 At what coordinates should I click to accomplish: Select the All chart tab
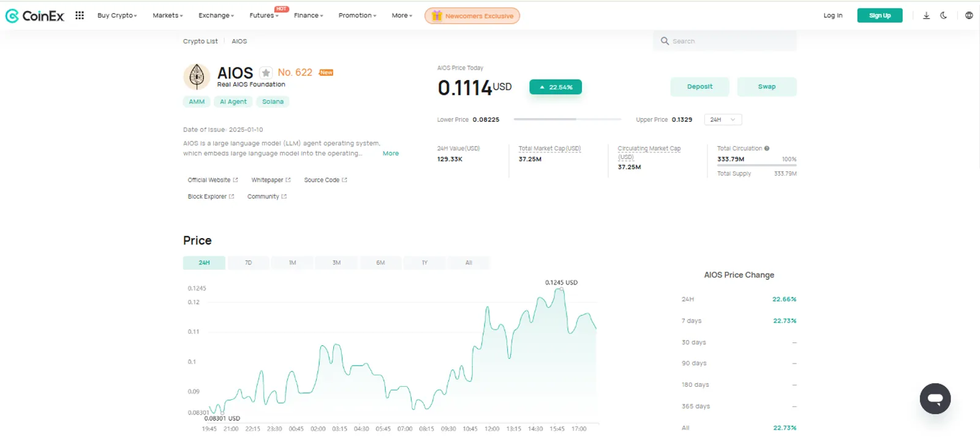[x=469, y=263]
